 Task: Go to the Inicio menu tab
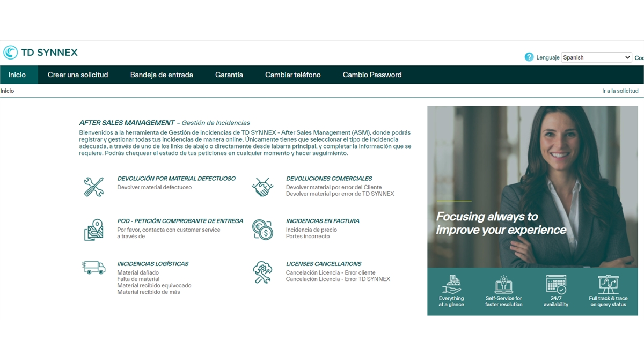click(17, 75)
